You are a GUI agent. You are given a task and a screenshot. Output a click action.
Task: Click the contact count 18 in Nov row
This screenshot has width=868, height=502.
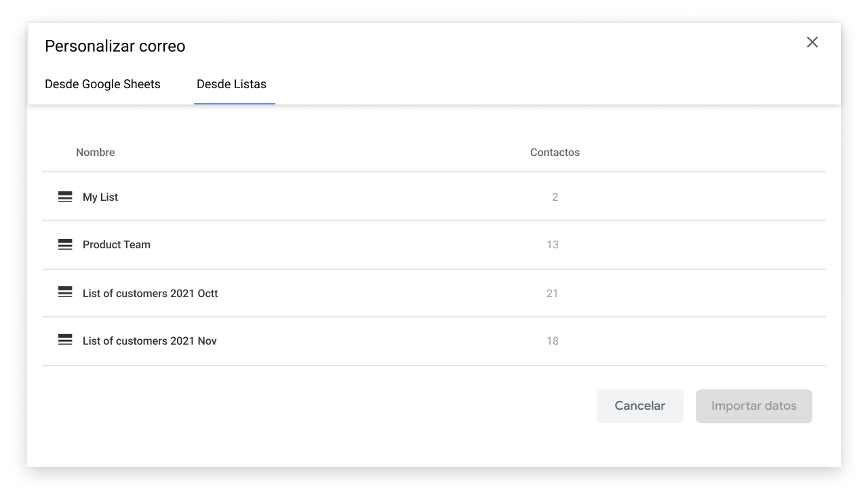[x=553, y=341]
